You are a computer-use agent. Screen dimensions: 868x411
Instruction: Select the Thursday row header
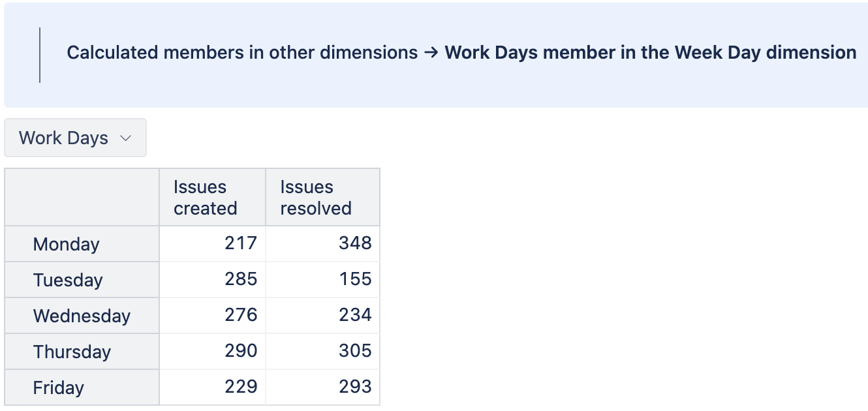(x=72, y=352)
